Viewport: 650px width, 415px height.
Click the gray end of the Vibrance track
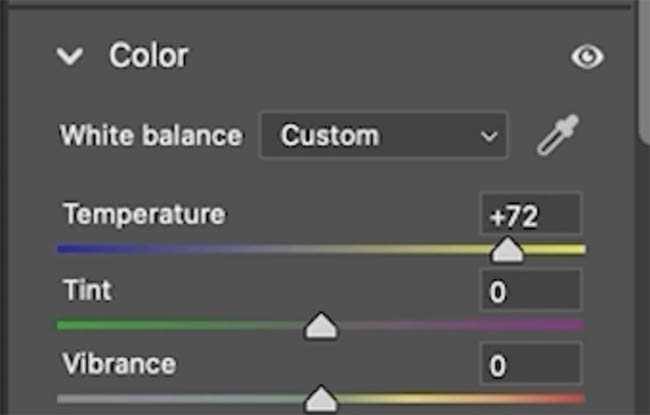click(x=66, y=398)
